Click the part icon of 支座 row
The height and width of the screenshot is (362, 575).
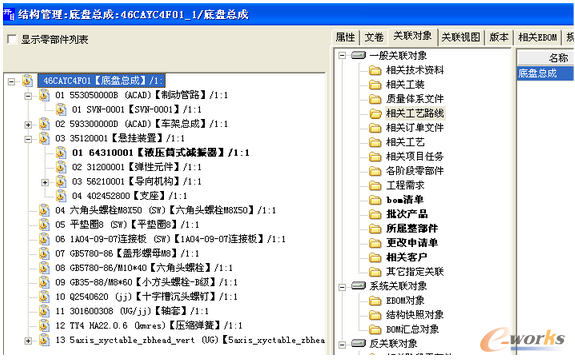click(61, 196)
